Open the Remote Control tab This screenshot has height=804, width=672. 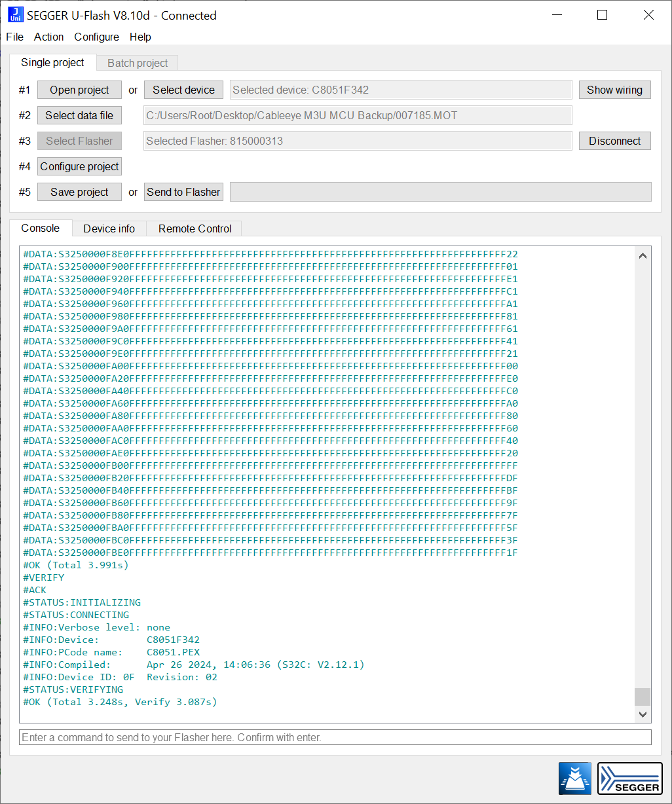click(195, 228)
